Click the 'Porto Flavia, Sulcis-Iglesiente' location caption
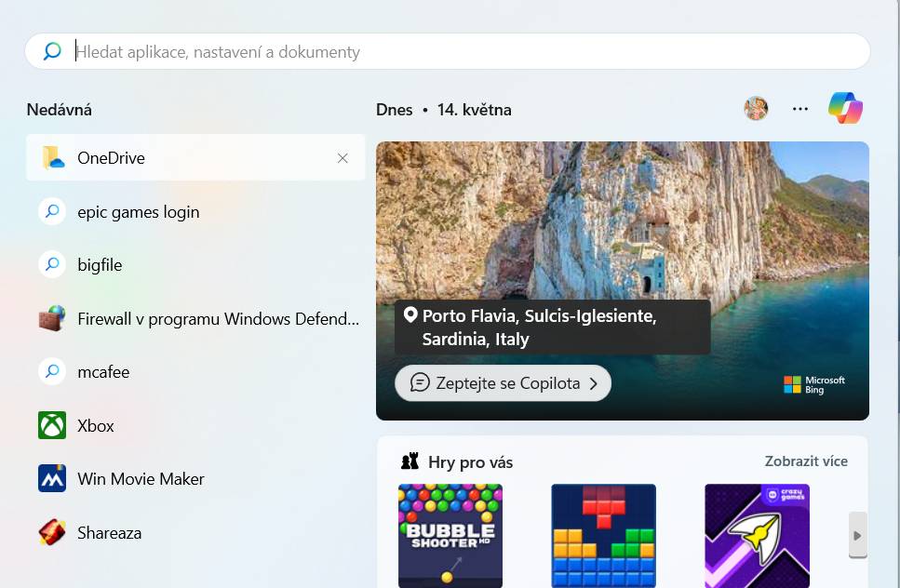 pos(552,327)
